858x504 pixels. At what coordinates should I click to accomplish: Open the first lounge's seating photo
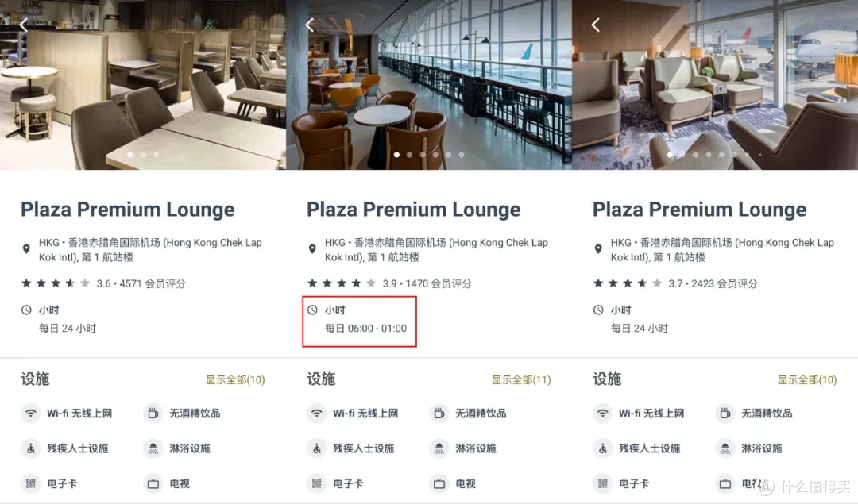click(143, 85)
